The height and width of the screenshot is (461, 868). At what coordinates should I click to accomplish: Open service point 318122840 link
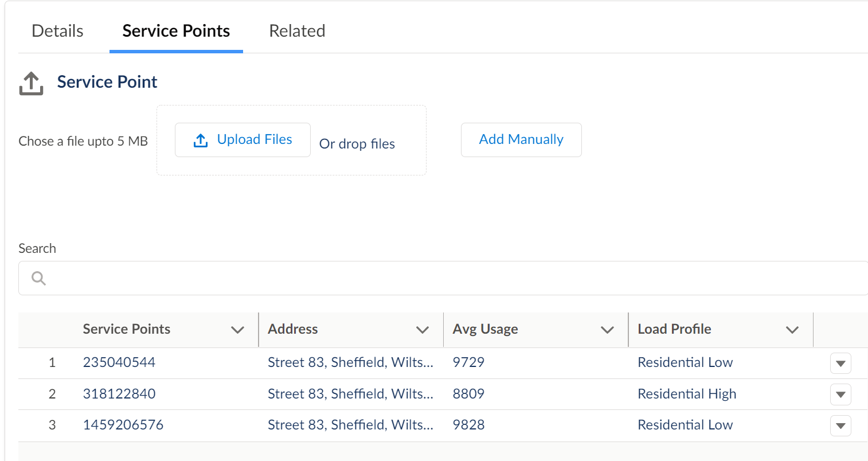[119, 394]
